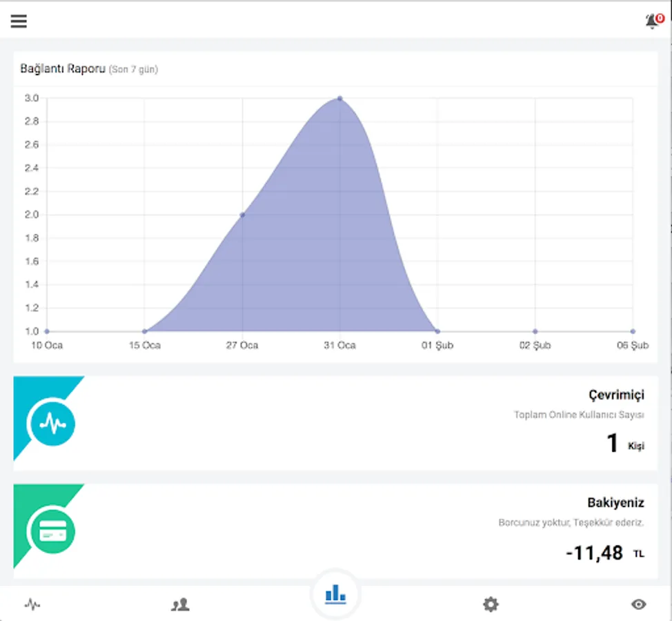Click the 01 Şub axis label
This screenshot has width=672, height=621.
pos(437,346)
